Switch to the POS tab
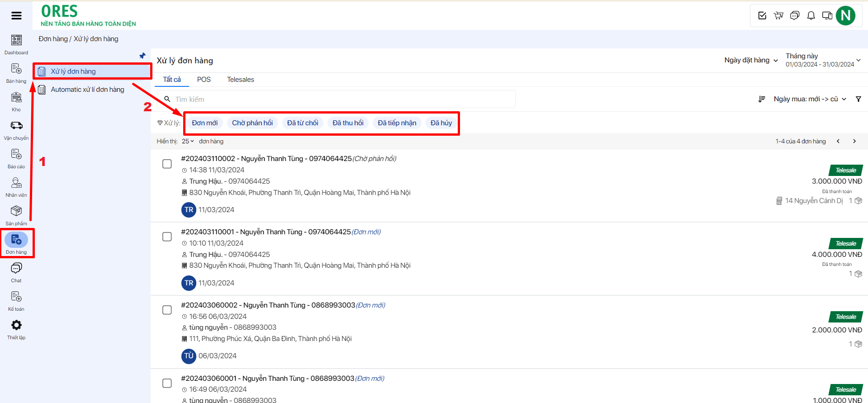This screenshot has width=868, height=403. [204, 80]
